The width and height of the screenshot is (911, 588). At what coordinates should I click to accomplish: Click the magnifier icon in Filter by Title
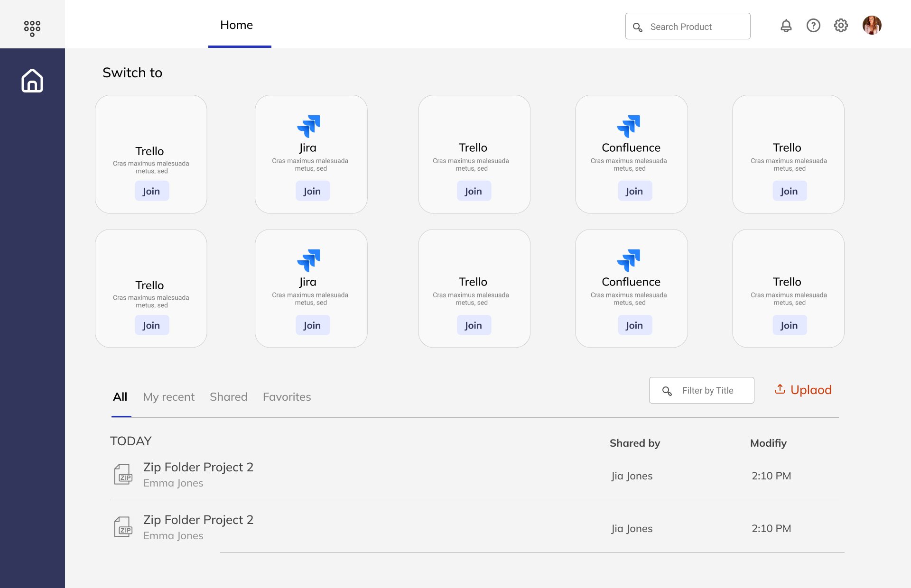[x=667, y=391]
